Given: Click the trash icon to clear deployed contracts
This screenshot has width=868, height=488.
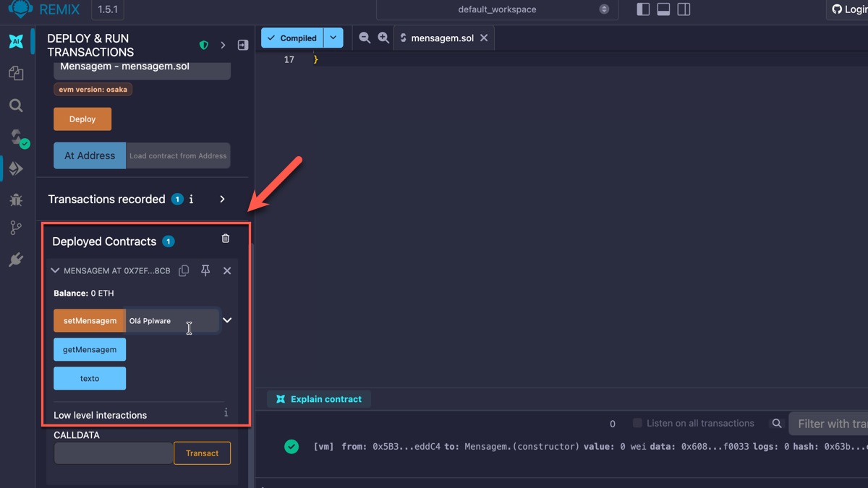Looking at the screenshot, I should tap(226, 239).
